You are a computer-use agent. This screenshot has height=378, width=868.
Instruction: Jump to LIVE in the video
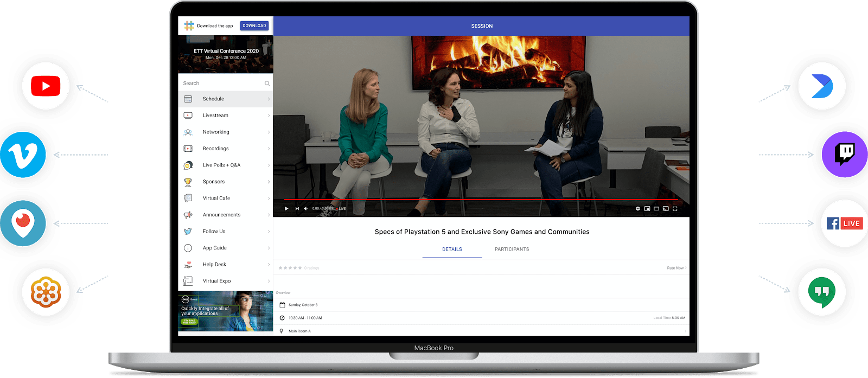pyautogui.click(x=341, y=209)
